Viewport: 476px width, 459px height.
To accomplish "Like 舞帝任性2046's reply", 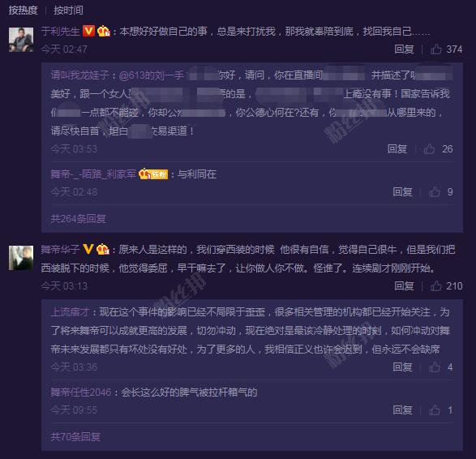I will point(435,410).
